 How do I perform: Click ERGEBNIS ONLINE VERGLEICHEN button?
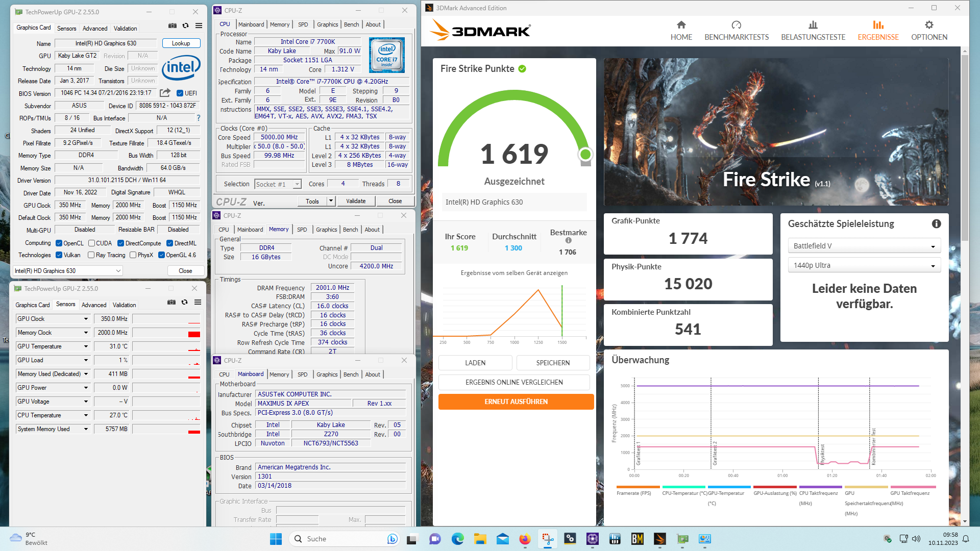514,382
